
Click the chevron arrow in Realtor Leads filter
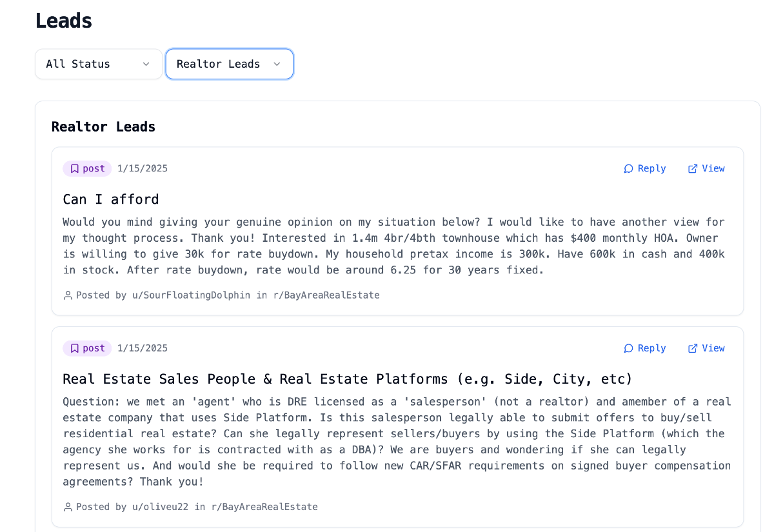click(x=277, y=64)
